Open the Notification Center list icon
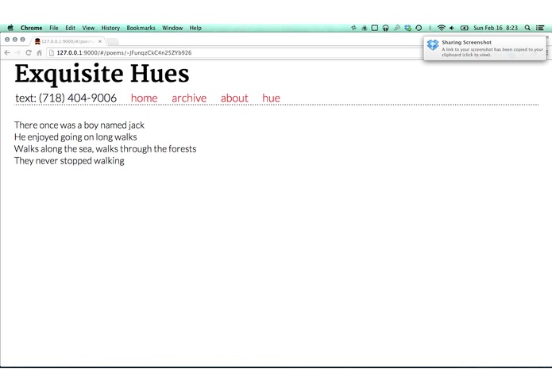 point(540,28)
